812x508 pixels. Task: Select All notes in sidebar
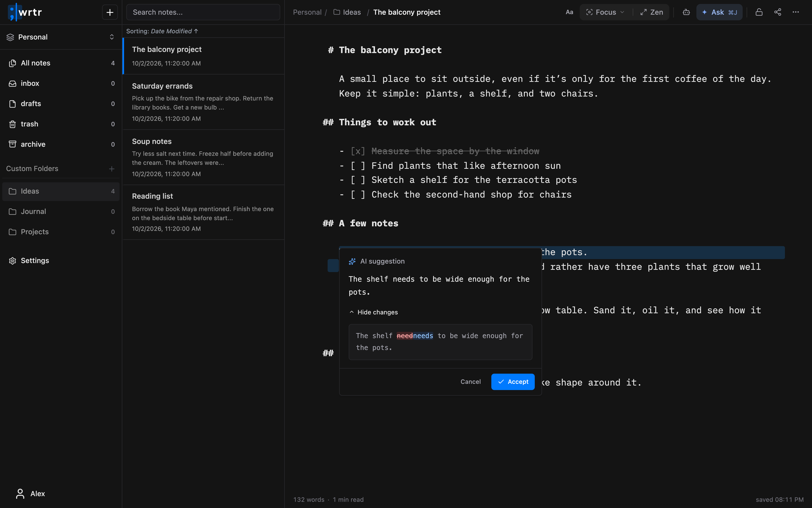(61, 63)
